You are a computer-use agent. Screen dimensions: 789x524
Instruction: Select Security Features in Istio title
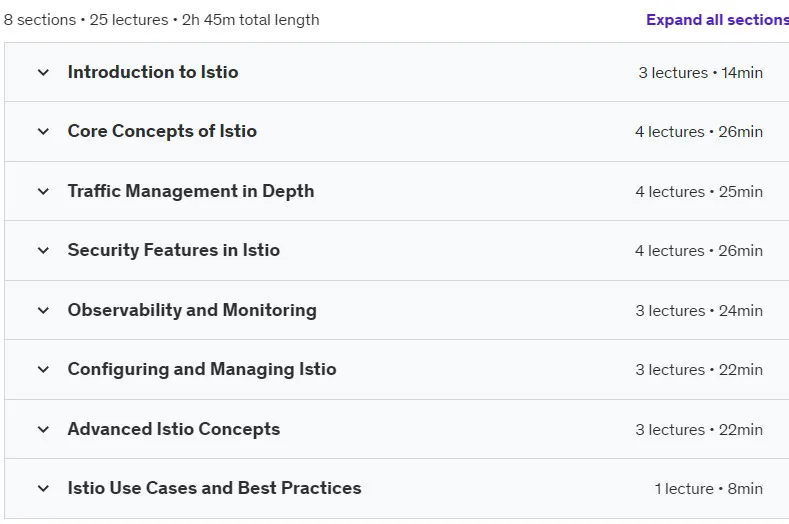pyautogui.click(x=174, y=250)
